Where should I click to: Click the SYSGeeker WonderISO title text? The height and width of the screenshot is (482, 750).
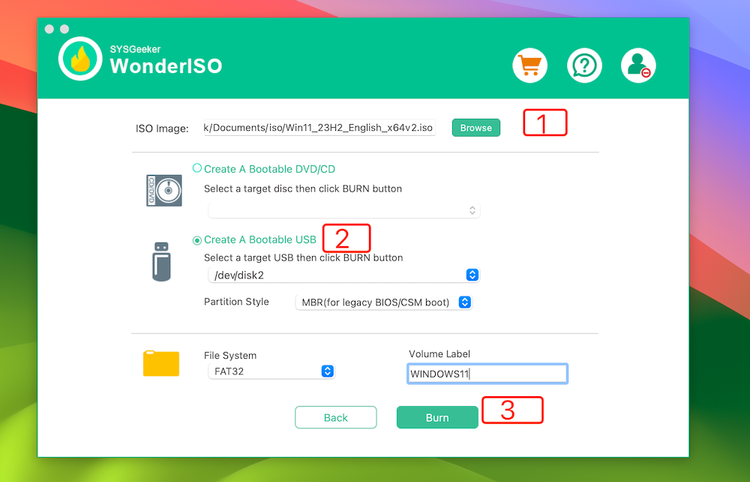166,60
